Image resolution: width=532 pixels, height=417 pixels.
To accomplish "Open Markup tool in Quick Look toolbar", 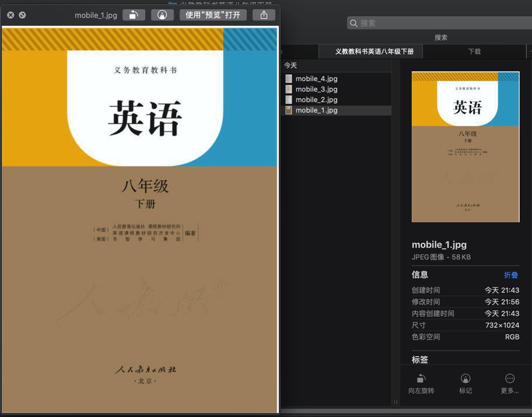I will pos(162,15).
